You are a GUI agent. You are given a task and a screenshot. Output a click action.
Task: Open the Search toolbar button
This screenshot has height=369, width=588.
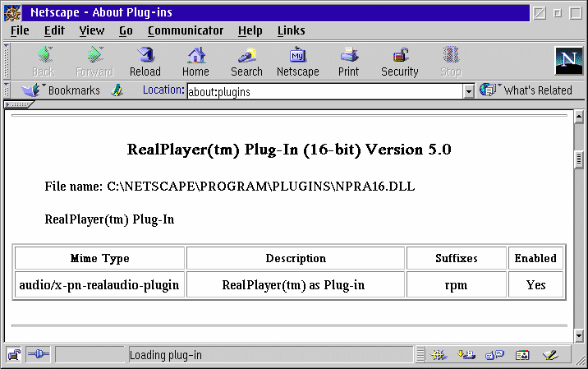(246, 62)
